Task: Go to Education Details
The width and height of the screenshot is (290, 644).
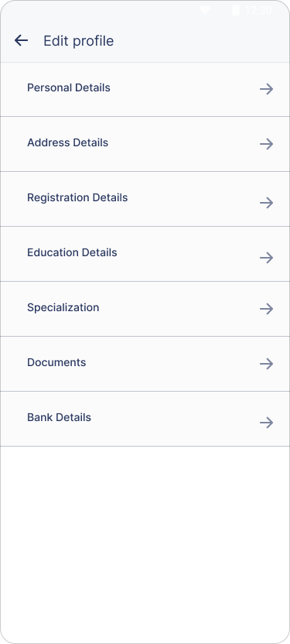Action: click(x=145, y=254)
